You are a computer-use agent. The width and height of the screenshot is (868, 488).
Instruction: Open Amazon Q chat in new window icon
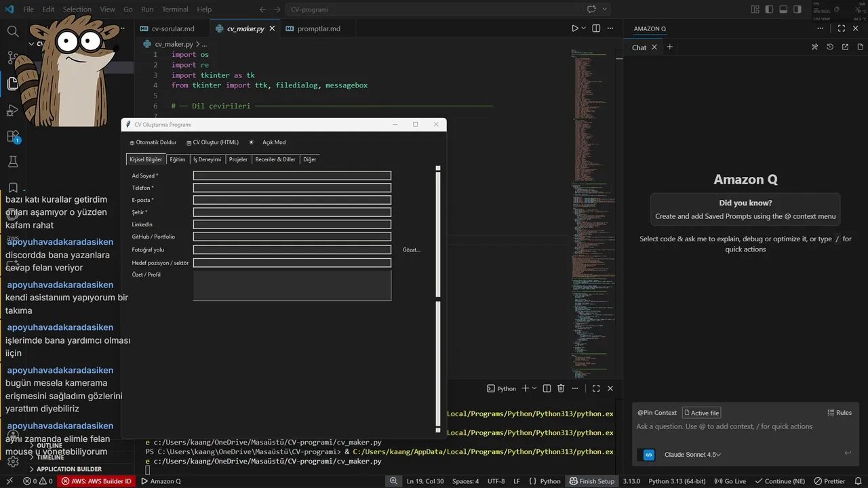[x=845, y=47]
